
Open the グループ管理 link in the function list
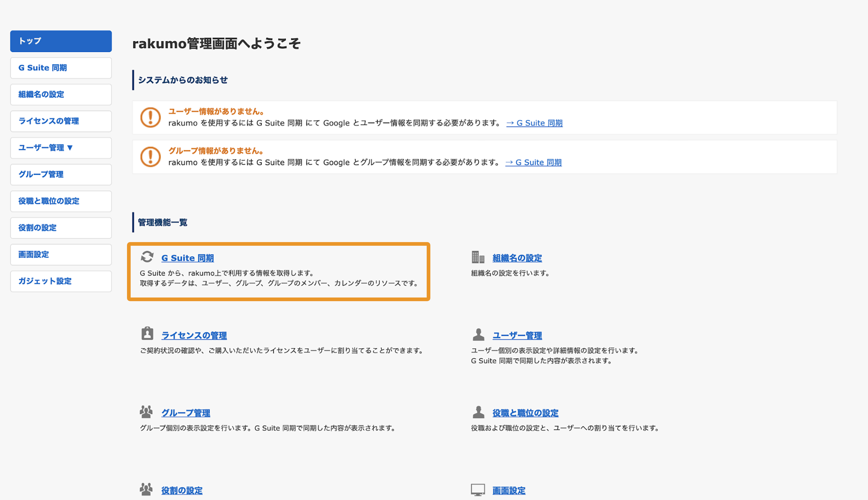(x=186, y=413)
